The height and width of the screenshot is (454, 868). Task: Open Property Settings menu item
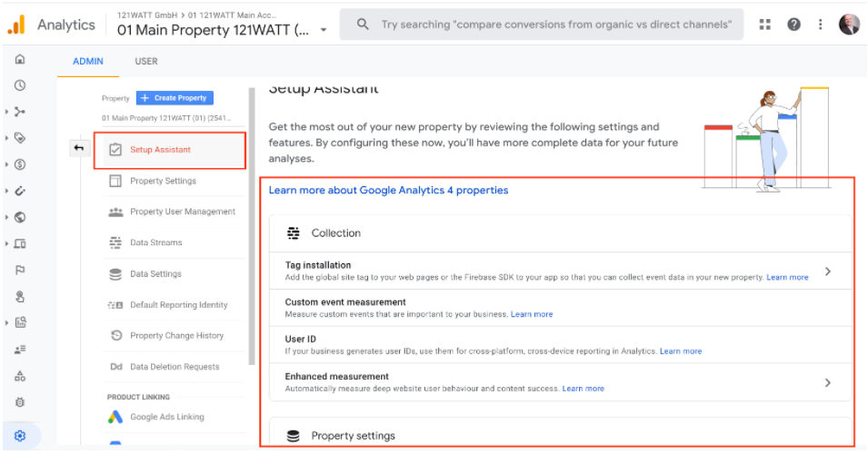tap(175, 181)
